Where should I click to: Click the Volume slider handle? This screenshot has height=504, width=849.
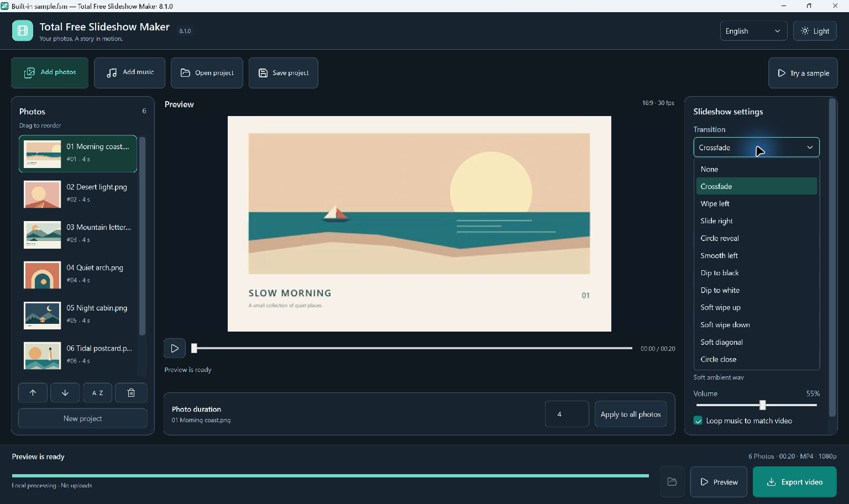pos(763,405)
